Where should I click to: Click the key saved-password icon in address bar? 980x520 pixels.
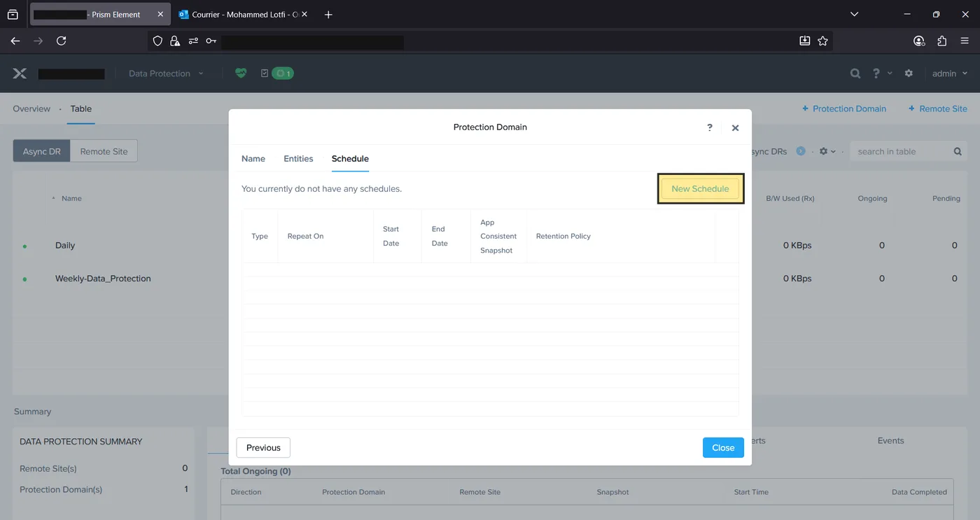click(211, 41)
